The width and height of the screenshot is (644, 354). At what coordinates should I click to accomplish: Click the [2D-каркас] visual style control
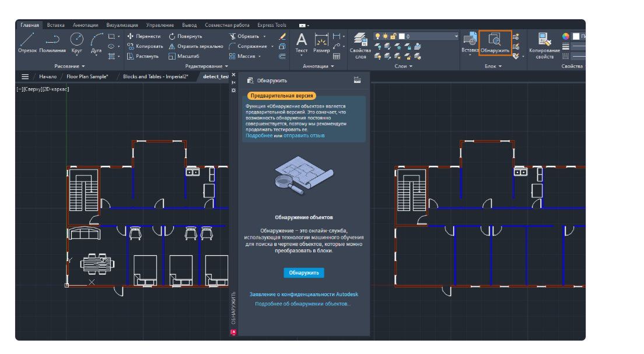point(56,89)
